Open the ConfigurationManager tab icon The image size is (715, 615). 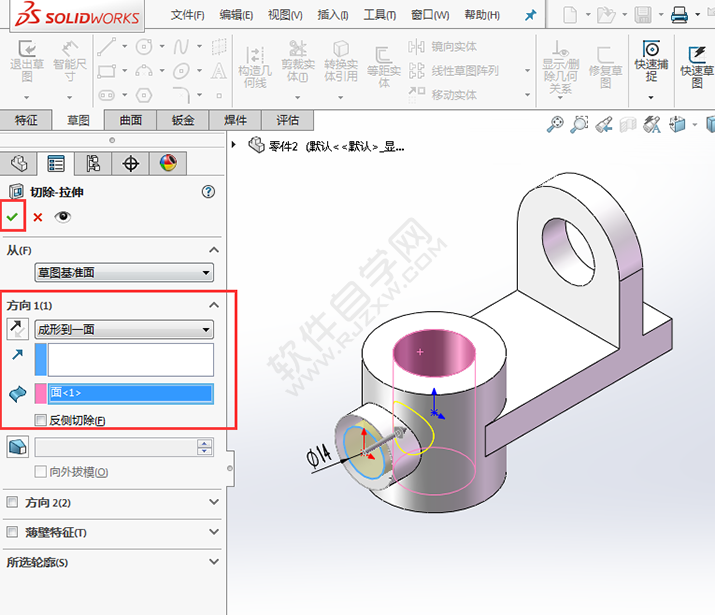click(93, 163)
